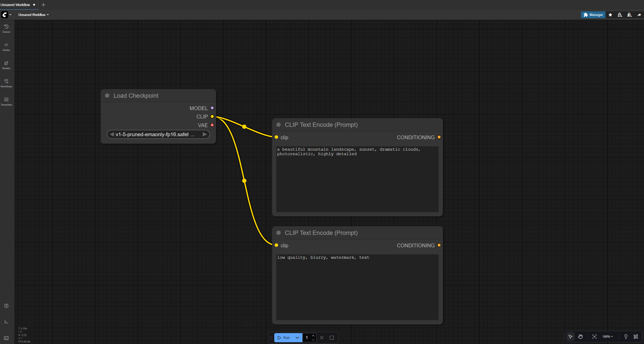Click the fit view icon

click(594, 336)
